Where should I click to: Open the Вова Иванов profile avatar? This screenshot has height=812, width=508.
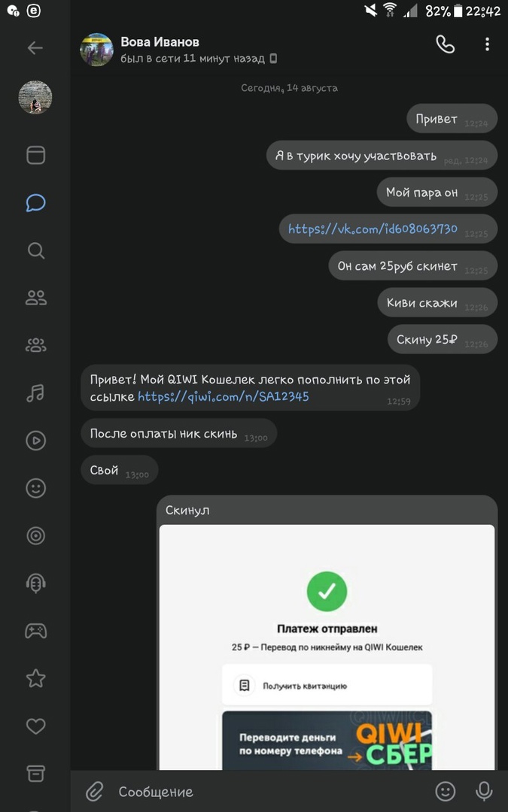pos(97,49)
